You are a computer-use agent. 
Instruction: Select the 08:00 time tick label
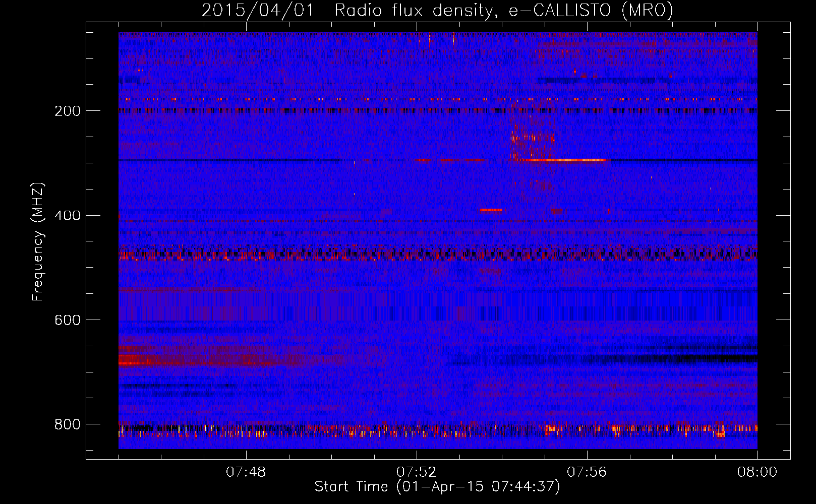point(757,472)
